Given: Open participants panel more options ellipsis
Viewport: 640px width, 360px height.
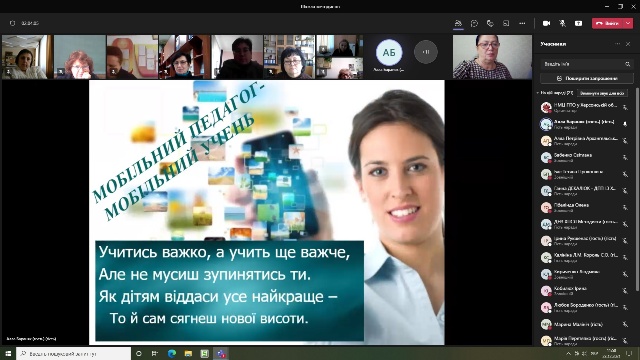Looking at the screenshot, I should click(617, 44).
